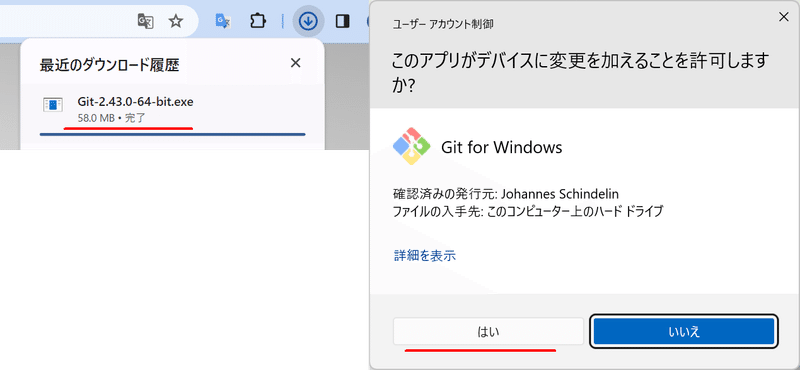The width and height of the screenshot is (800, 370).
Task: Bookmark this page with the star icon
Action: [x=176, y=21]
